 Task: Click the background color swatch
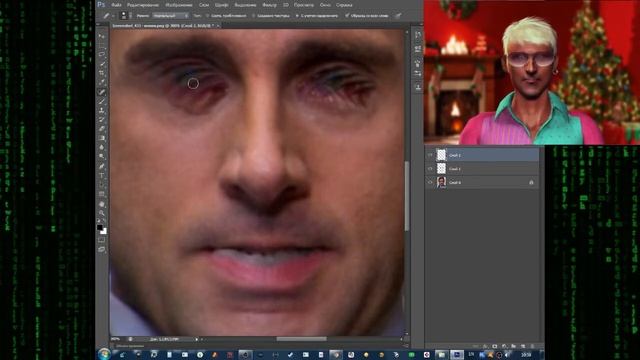pyautogui.click(x=104, y=231)
